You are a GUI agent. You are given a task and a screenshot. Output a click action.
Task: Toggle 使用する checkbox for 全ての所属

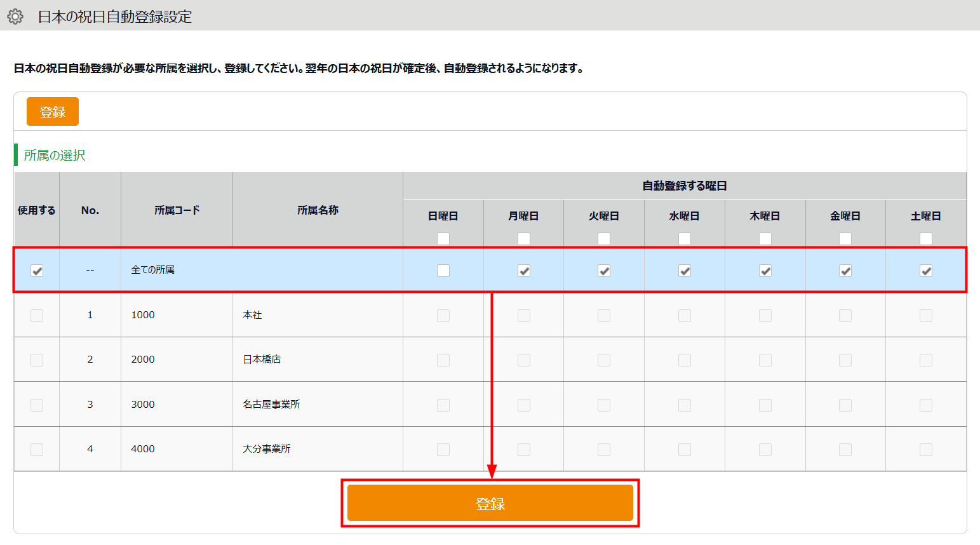(37, 271)
